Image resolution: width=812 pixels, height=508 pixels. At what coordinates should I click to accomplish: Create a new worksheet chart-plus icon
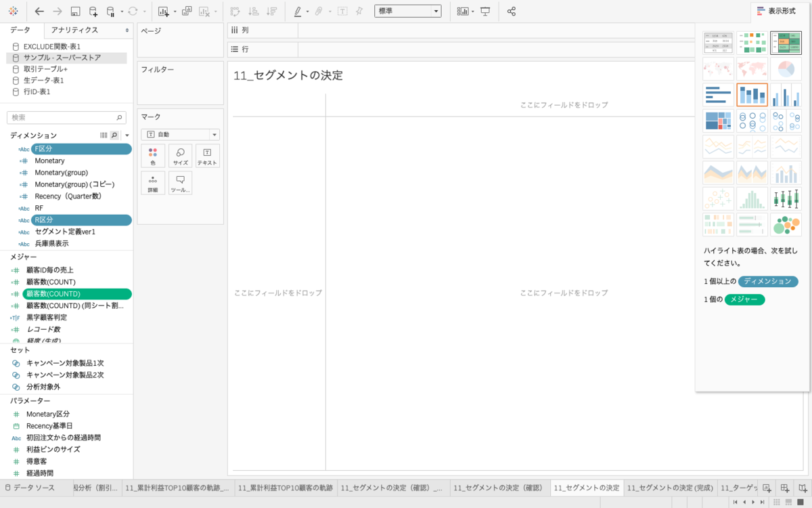point(164,11)
